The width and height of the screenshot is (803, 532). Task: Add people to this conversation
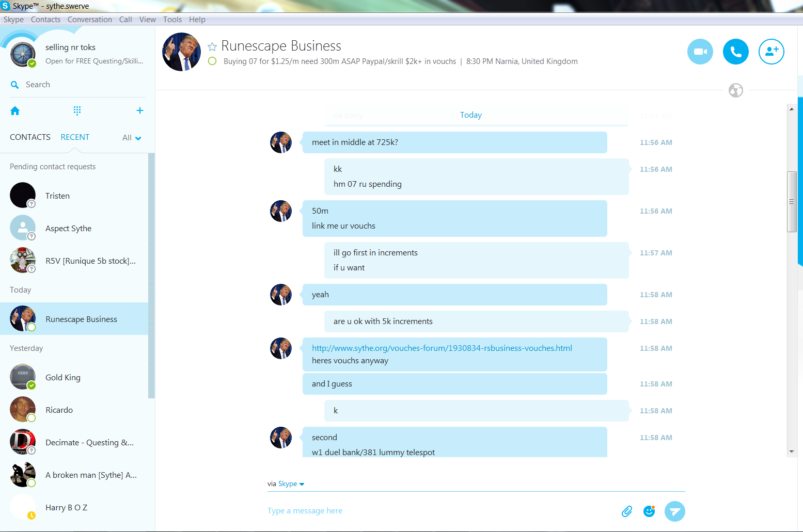[771, 52]
